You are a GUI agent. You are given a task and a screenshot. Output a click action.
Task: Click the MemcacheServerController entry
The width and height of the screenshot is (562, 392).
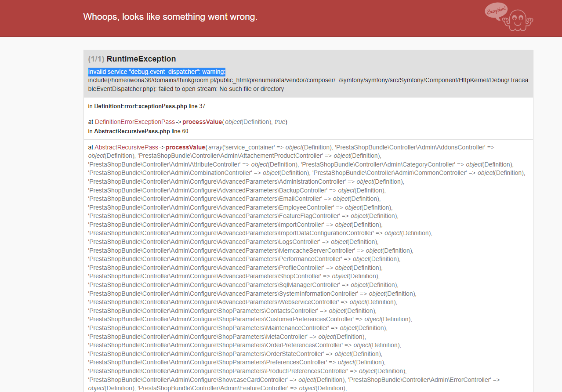(x=221, y=250)
